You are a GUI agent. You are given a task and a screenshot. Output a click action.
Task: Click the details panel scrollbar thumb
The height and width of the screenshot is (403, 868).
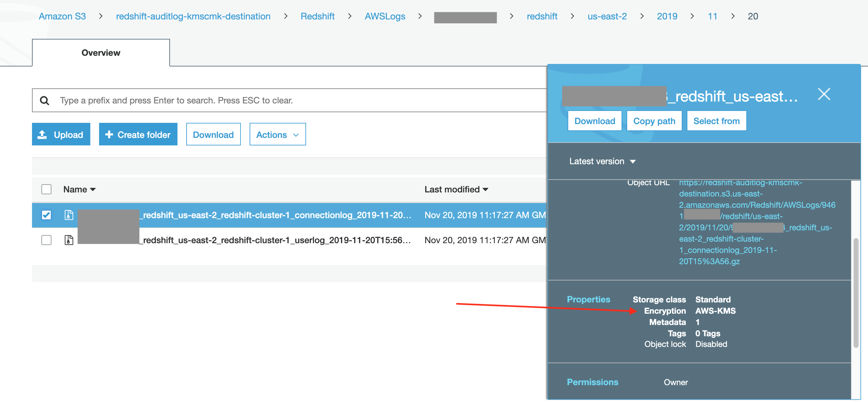[x=855, y=293]
